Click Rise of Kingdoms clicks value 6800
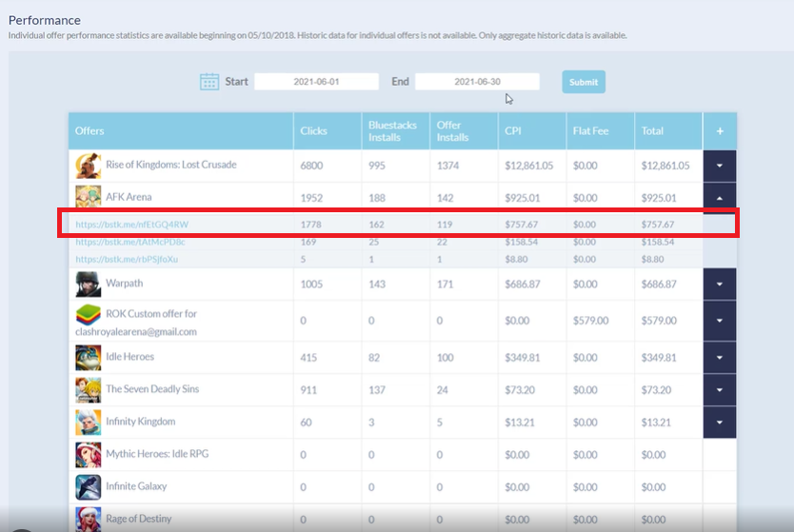The image size is (794, 532). click(x=311, y=166)
